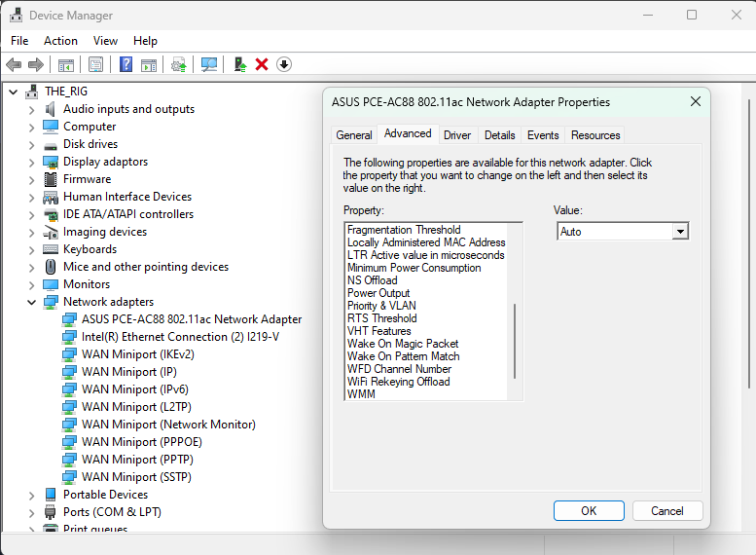Collapse the THE_RIG root node
The height and width of the screenshot is (555, 756).
pyautogui.click(x=14, y=92)
